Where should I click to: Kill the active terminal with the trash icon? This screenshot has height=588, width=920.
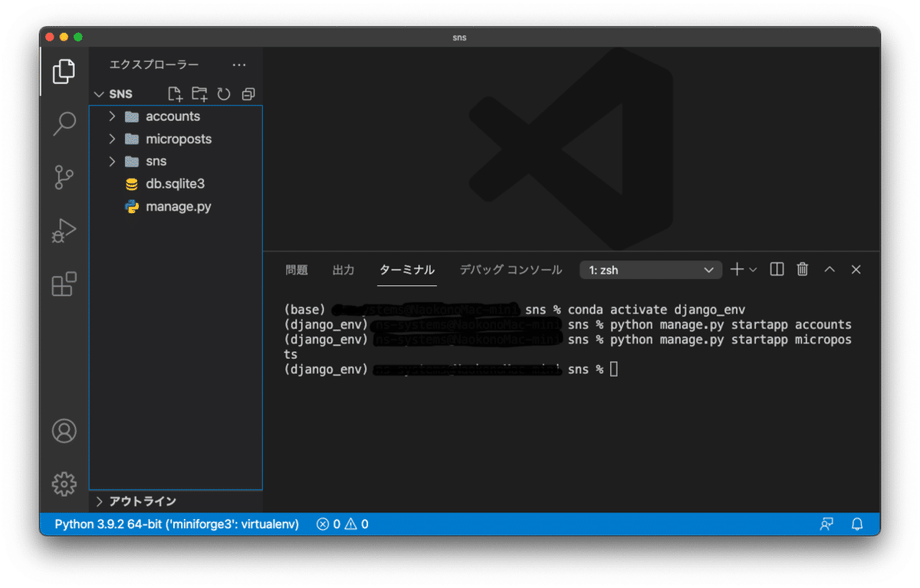point(802,269)
